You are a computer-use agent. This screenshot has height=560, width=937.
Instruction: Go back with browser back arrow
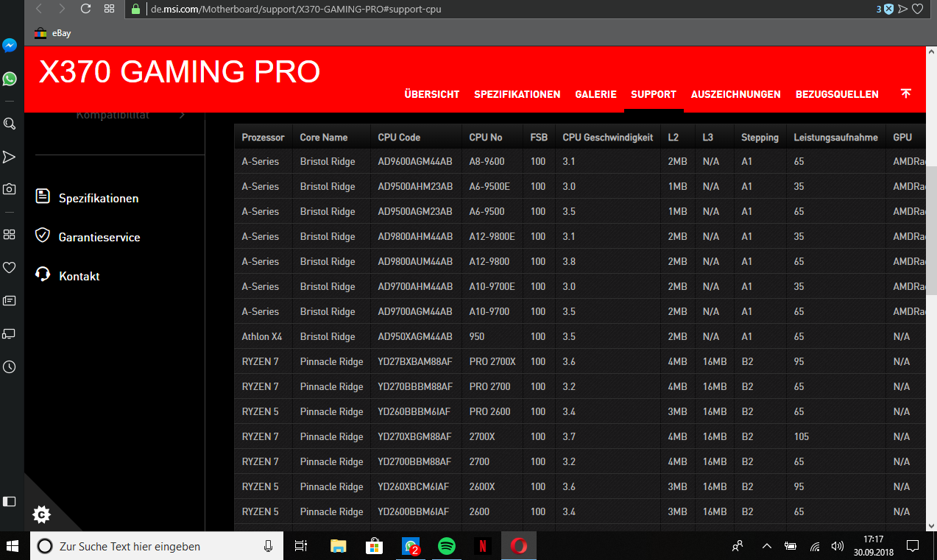[38, 9]
